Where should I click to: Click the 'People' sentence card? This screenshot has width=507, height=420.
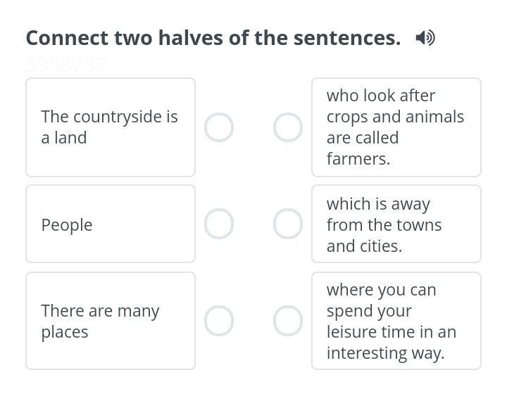[x=111, y=224]
